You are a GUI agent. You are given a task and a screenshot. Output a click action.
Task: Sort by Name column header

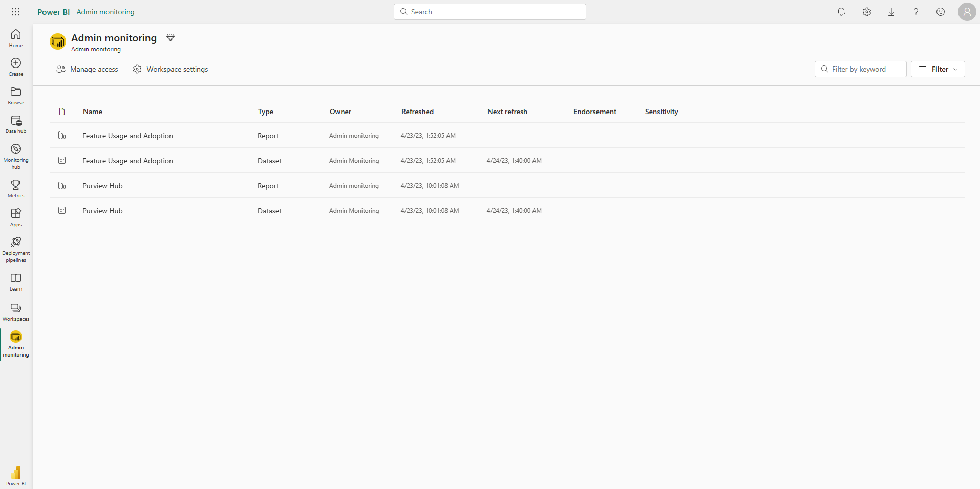pos(93,112)
